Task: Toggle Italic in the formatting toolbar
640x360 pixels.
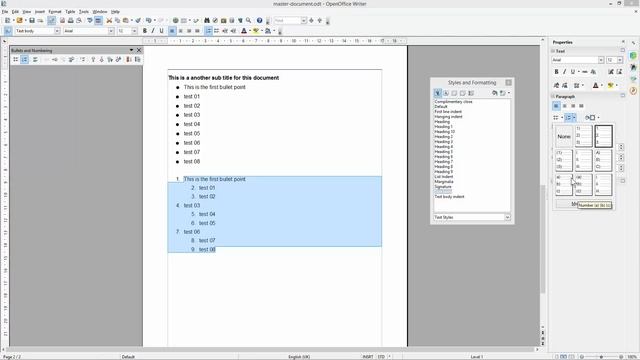Action: (x=153, y=31)
